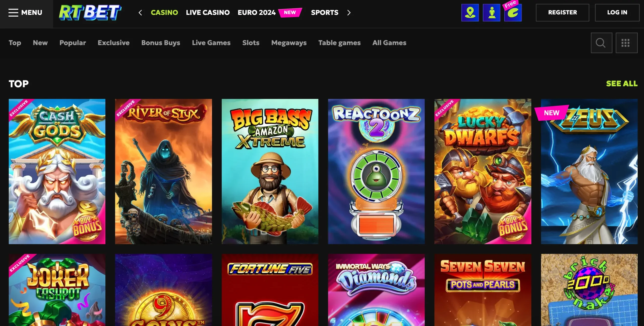This screenshot has height=326, width=644.
Task: Open the hamburger MENU
Action: pos(25,12)
